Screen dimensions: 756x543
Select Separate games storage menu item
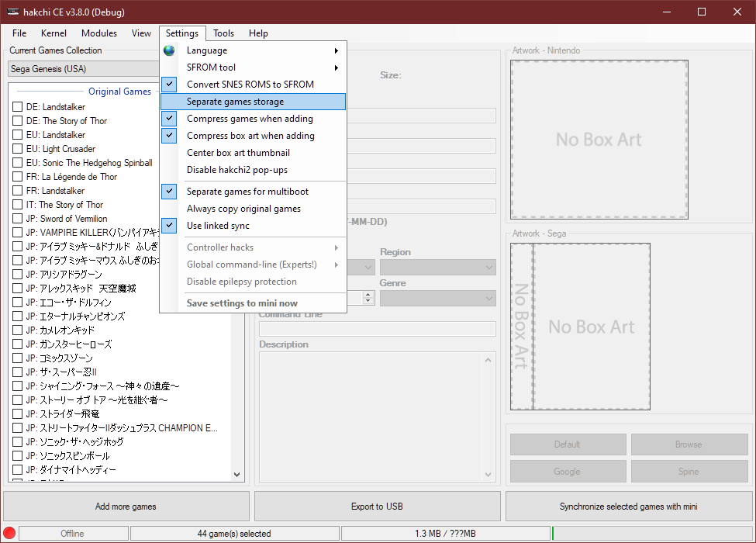(253, 102)
